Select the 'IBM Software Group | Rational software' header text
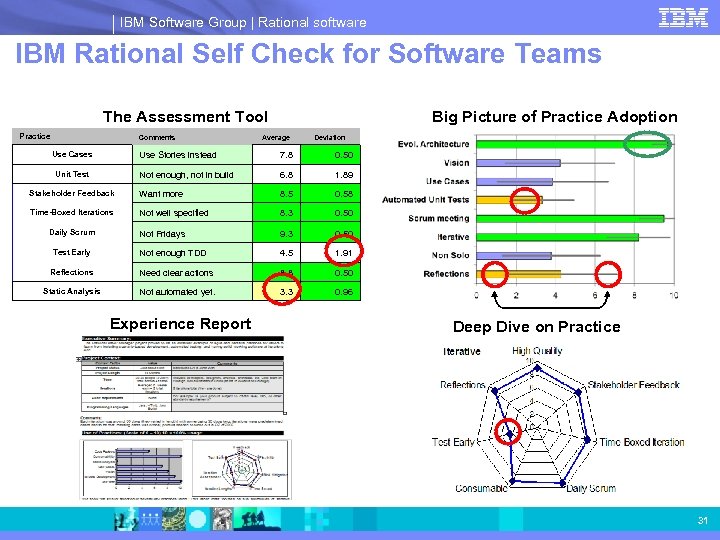The height and width of the screenshot is (540, 720). (x=243, y=22)
